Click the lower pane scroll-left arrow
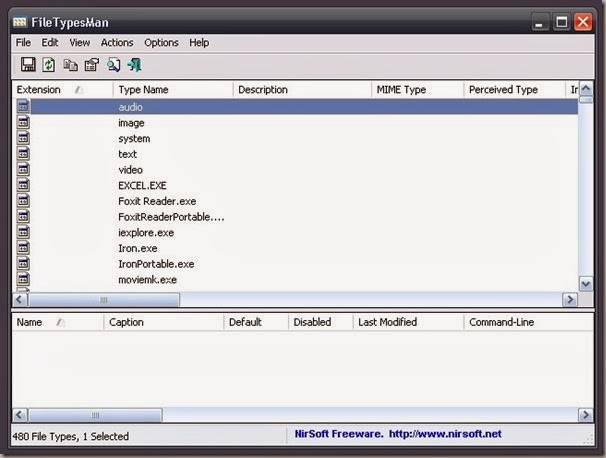The image size is (606, 458). click(x=20, y=415)
